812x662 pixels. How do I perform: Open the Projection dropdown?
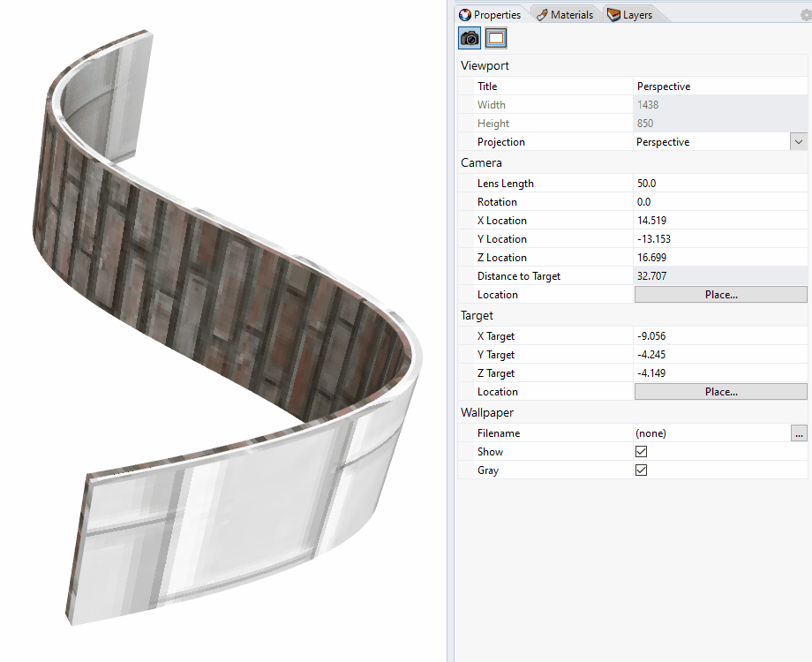tap(798, 141)
